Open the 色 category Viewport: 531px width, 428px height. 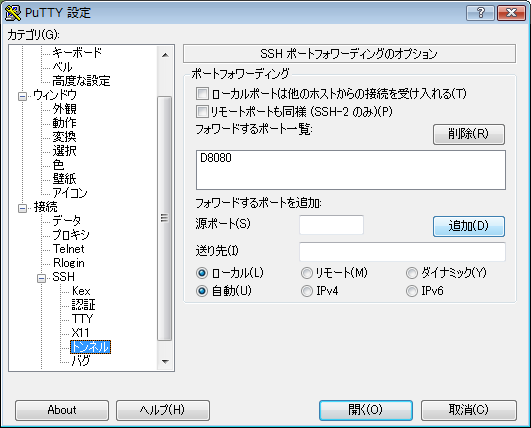pos(58,165)
